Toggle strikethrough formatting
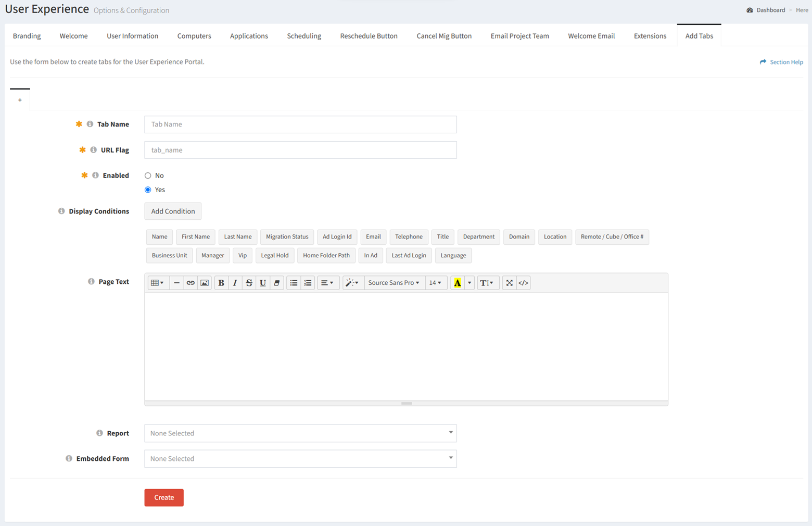Image resolution: width=812 pixels, height=526 pixels. 249,283
